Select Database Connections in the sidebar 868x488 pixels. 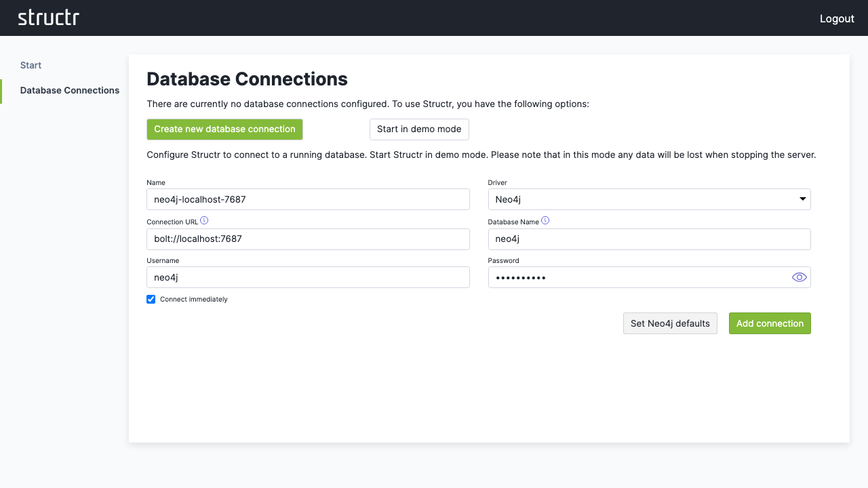[69, 90]
